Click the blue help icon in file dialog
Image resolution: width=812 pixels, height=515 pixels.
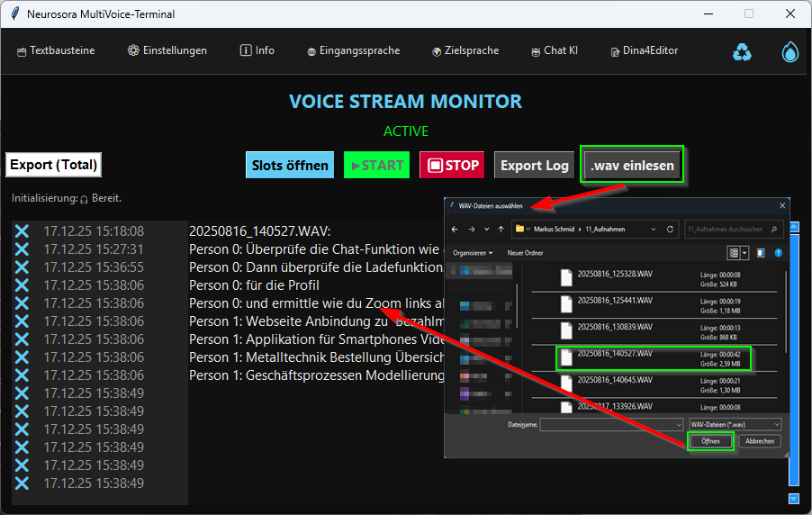[779, 253]
